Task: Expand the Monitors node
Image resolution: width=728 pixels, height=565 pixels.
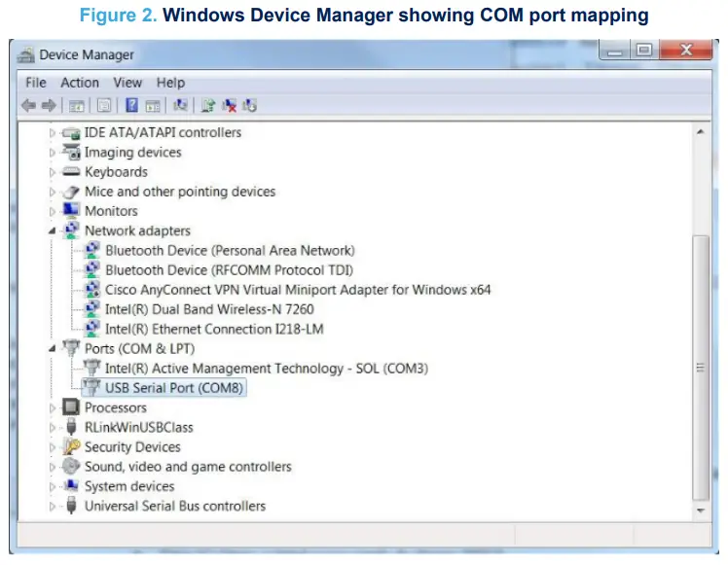Action: coord(52,212)
